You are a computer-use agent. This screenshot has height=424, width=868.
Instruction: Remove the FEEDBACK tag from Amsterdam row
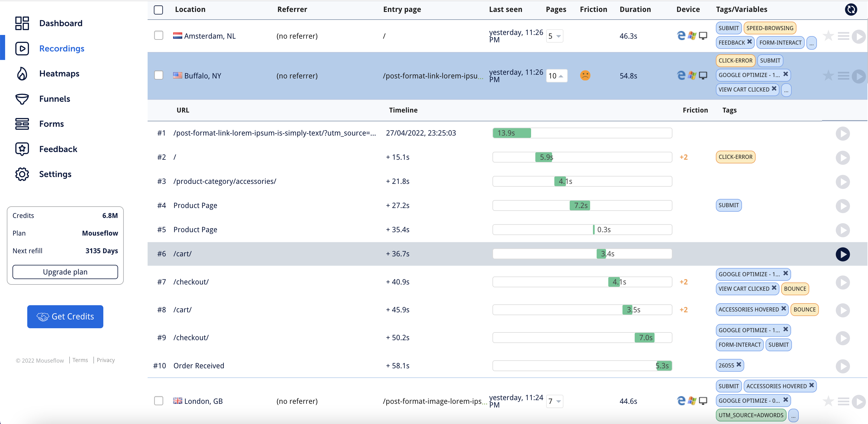pyautogui.click(x=749, y=42)
